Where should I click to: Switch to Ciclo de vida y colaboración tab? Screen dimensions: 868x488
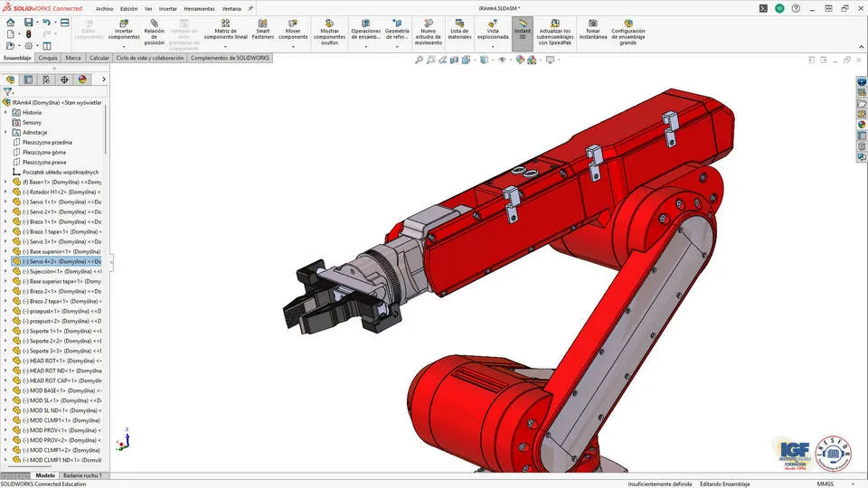(149, 58)
